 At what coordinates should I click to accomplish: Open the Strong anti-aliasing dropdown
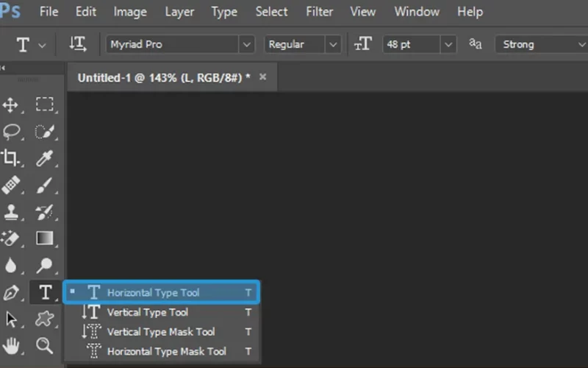tap(581, 45)
